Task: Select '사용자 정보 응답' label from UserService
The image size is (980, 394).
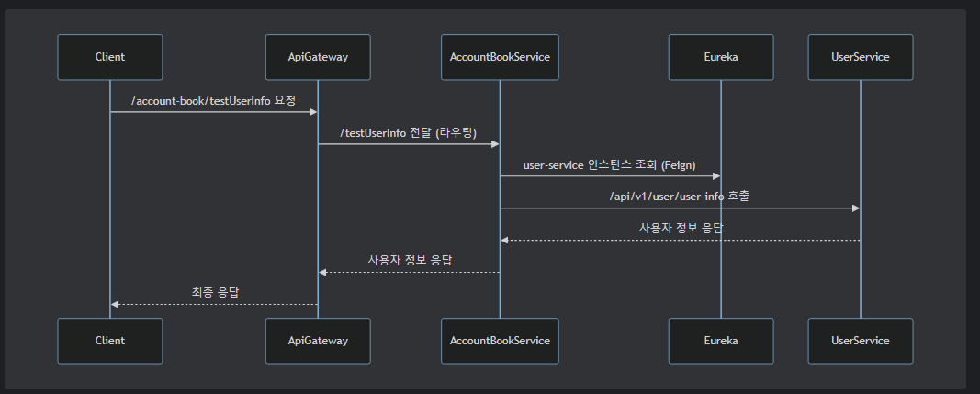Action: (681, 229)
